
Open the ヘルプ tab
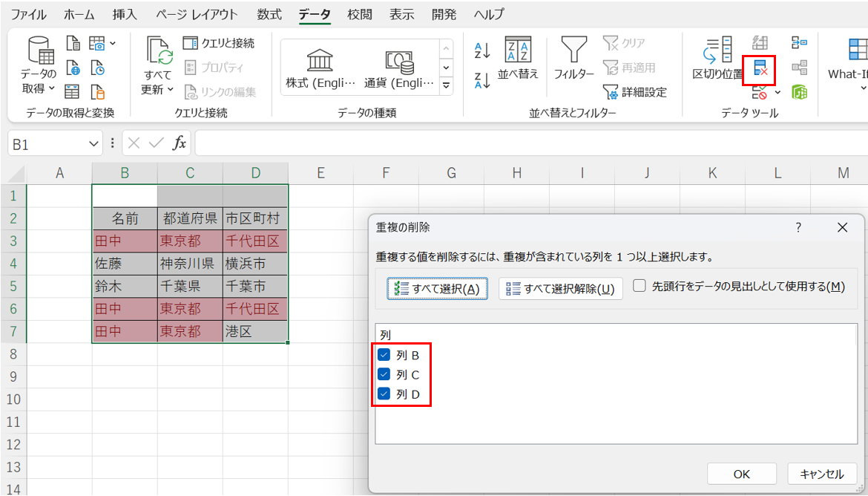[489, 14]
